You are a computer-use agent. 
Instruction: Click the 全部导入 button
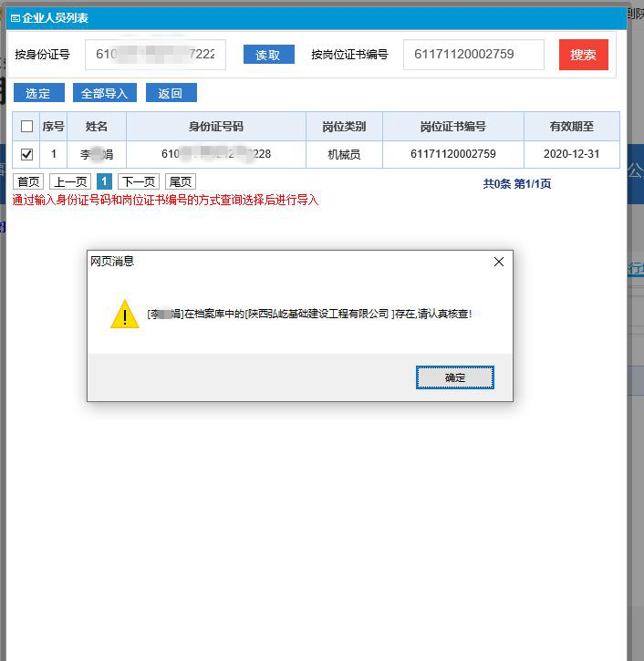tap(104, 93)
